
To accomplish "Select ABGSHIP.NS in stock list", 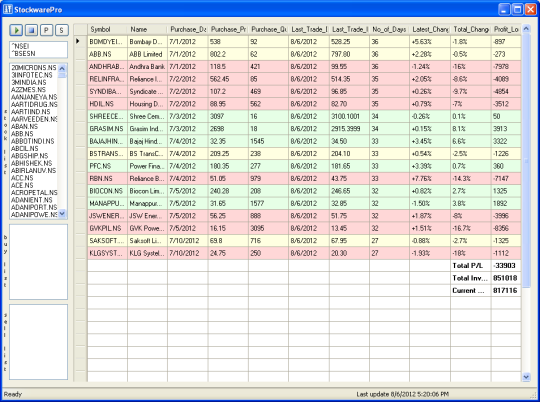I will coord(30,156).
